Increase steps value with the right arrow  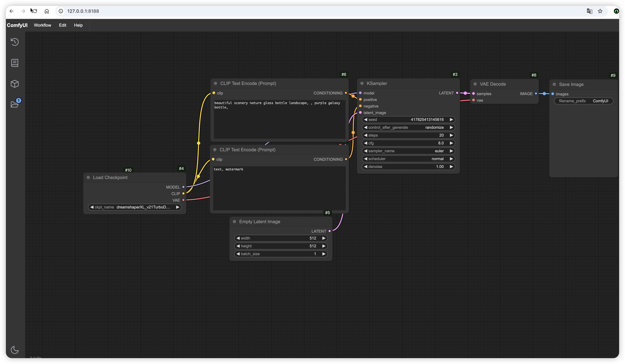click(451, 135)
